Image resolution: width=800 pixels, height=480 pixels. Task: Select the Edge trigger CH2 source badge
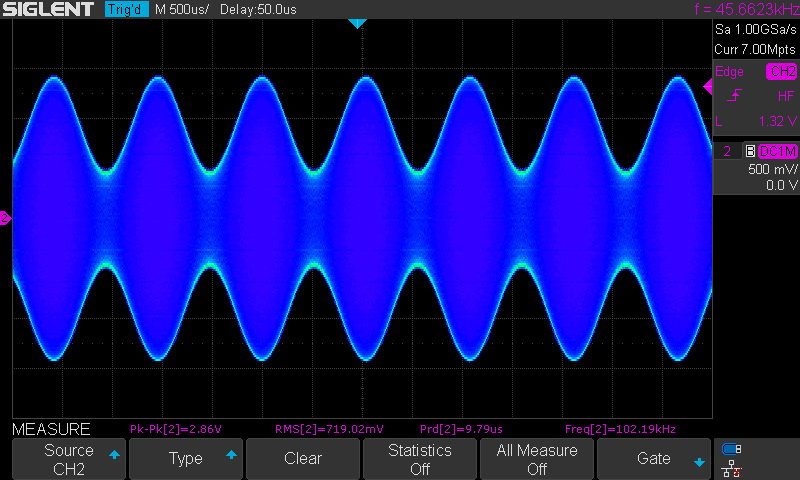[x=781, y=71]
